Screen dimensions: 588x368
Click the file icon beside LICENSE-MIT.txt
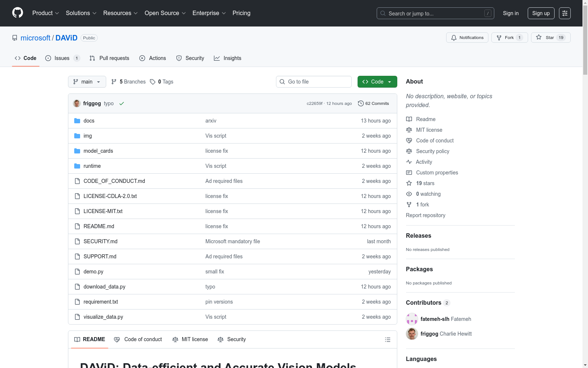coord(77,211)
